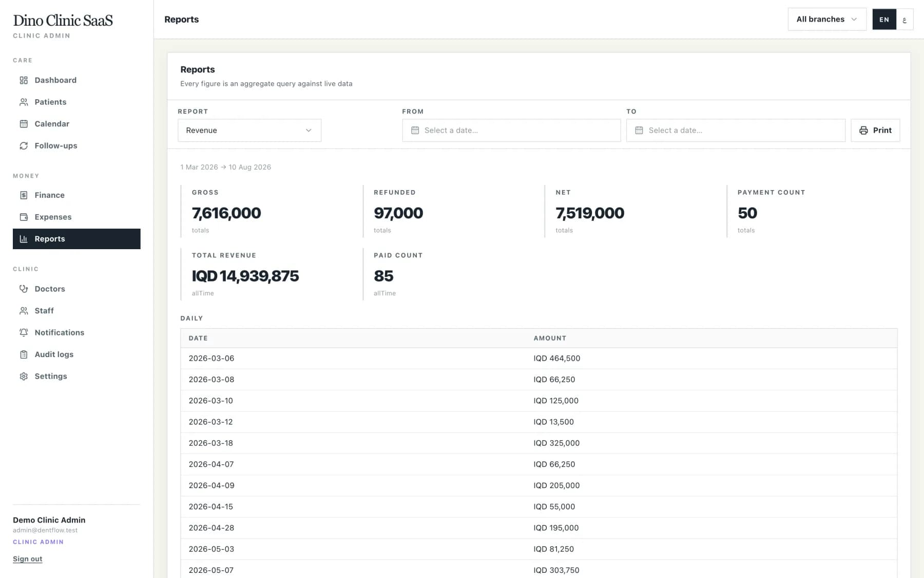Open the Expenses page
The width and height of the screenshot is (924, 578).
[76, 217]
